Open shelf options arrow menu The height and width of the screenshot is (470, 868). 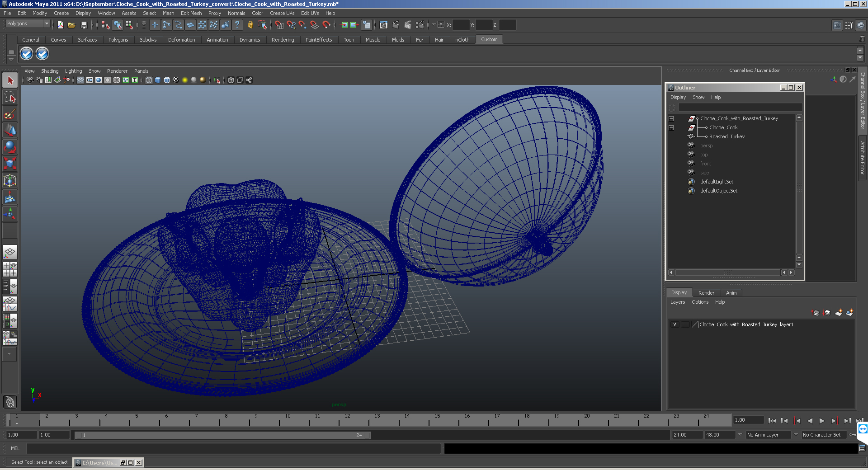coord(11,59)
